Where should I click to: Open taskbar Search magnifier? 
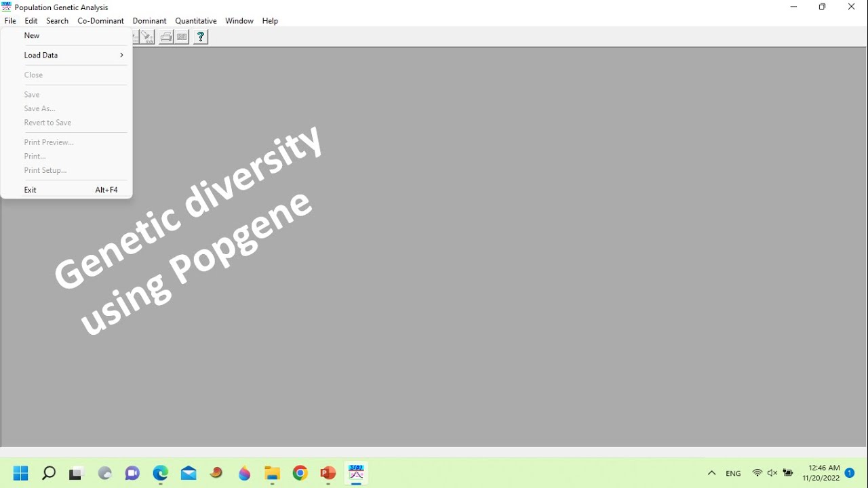[x=49, y=473]
